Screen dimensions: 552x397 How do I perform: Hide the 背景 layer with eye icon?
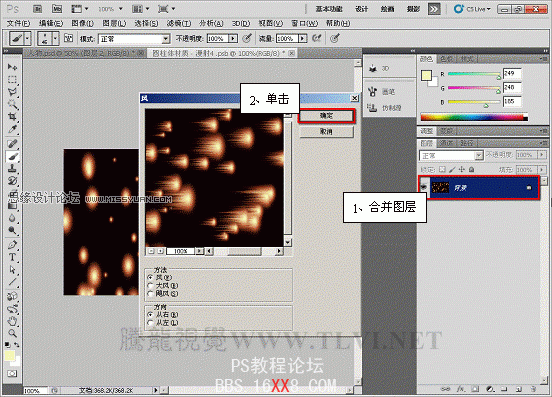coord(424,188)
